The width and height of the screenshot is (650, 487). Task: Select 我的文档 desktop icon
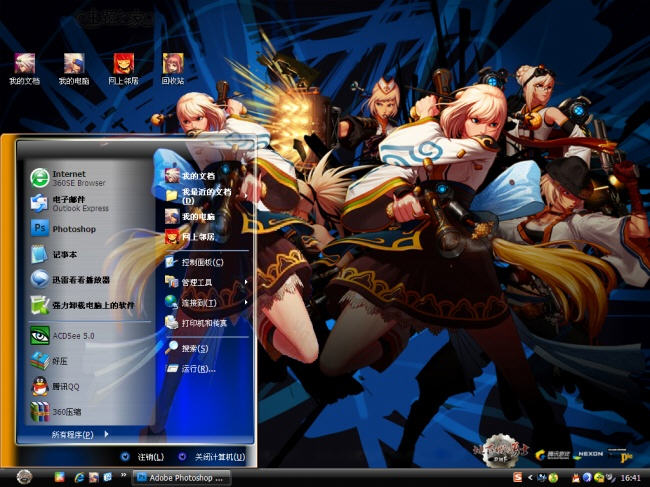click(x=25, y=69)
